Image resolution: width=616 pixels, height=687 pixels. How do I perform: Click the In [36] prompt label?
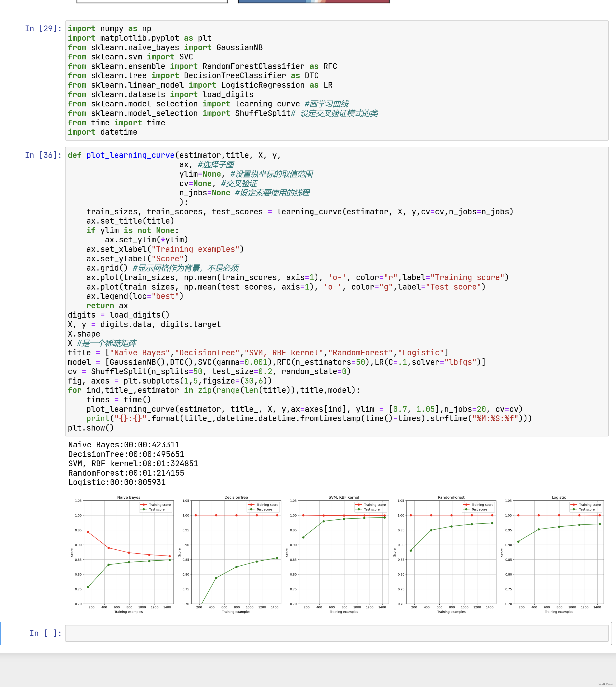(x=43, y=155)
